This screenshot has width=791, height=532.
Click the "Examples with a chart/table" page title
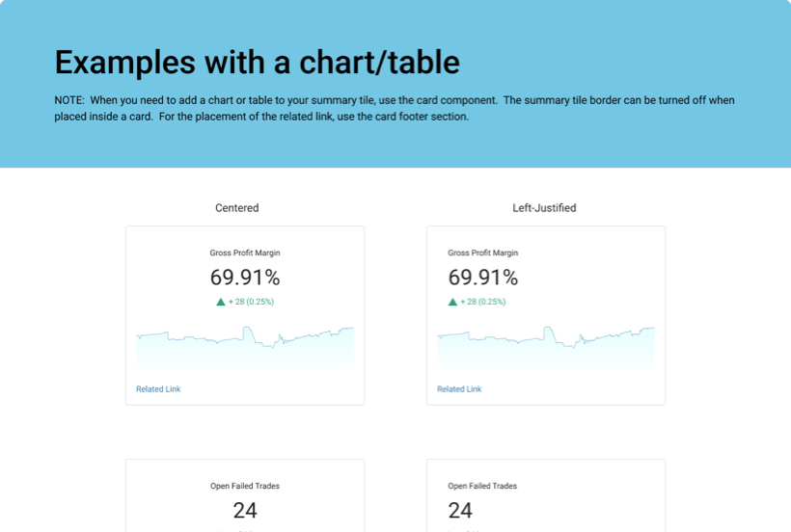click(x=257, y=62)
